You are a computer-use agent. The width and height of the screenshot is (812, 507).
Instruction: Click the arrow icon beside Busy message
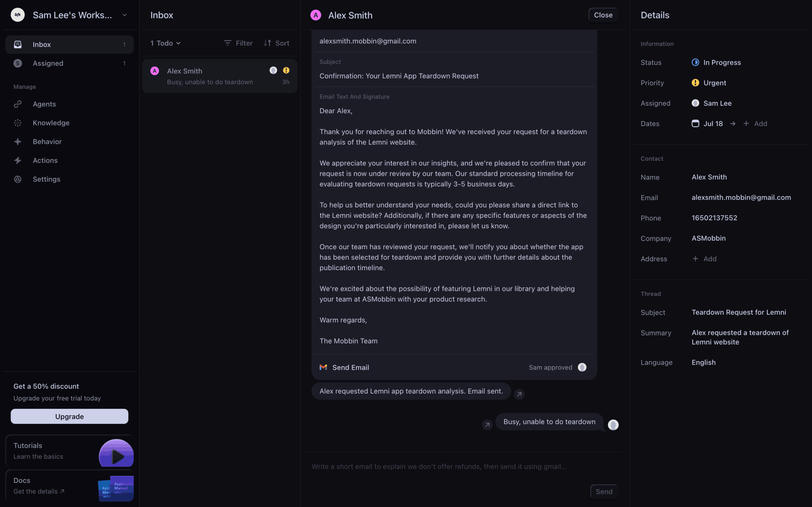(x=487, y=424)
